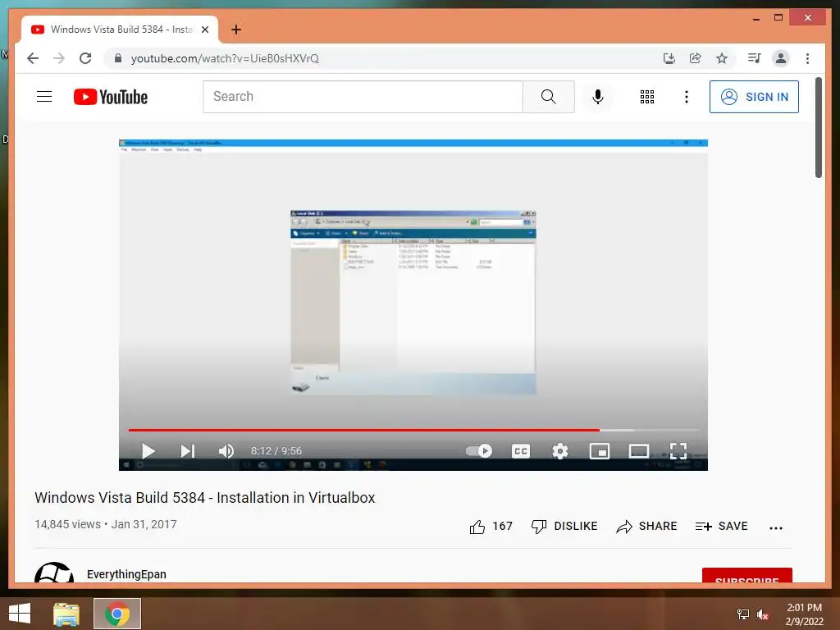This screenshot has height=630, width=840.
Task: Open the EverythingEpan channel link
Action: tap(126, 574)
